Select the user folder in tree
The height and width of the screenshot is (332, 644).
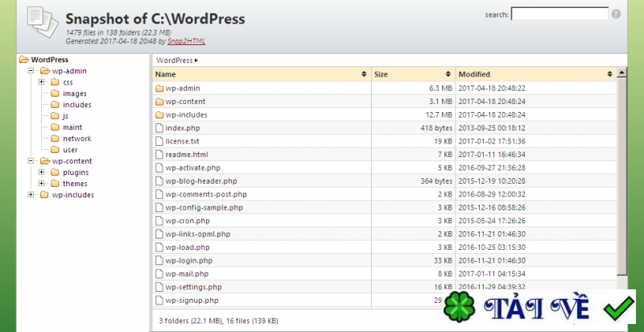(70, 150)
